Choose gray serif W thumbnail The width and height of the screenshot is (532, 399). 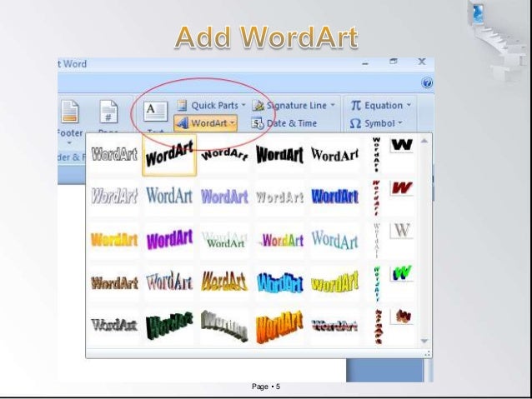click(402, 231)
